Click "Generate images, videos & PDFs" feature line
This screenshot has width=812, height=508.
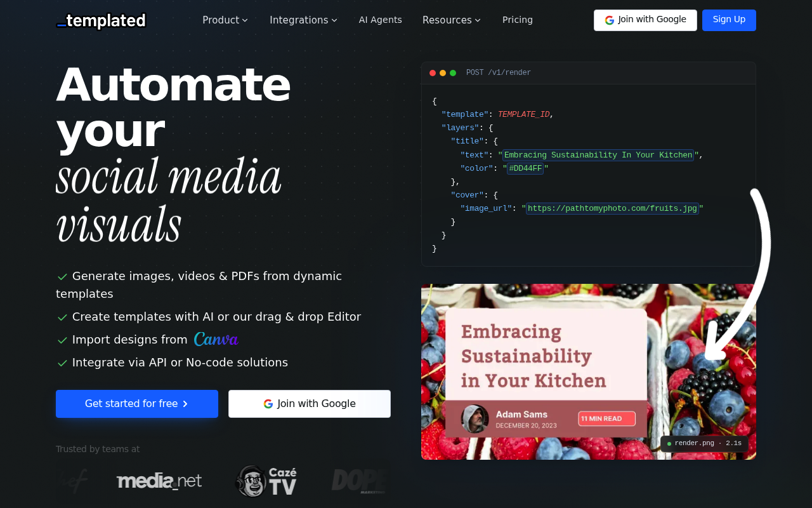click(199, 285)
